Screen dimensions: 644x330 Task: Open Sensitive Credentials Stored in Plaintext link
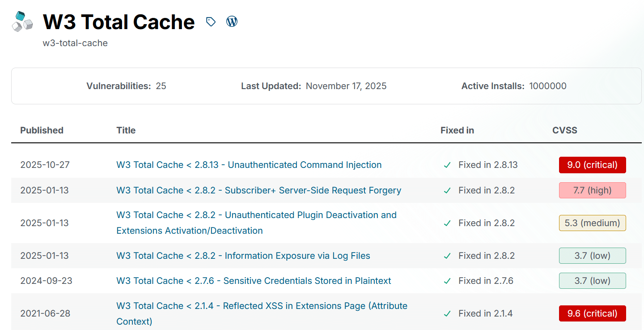coord(254,281)
